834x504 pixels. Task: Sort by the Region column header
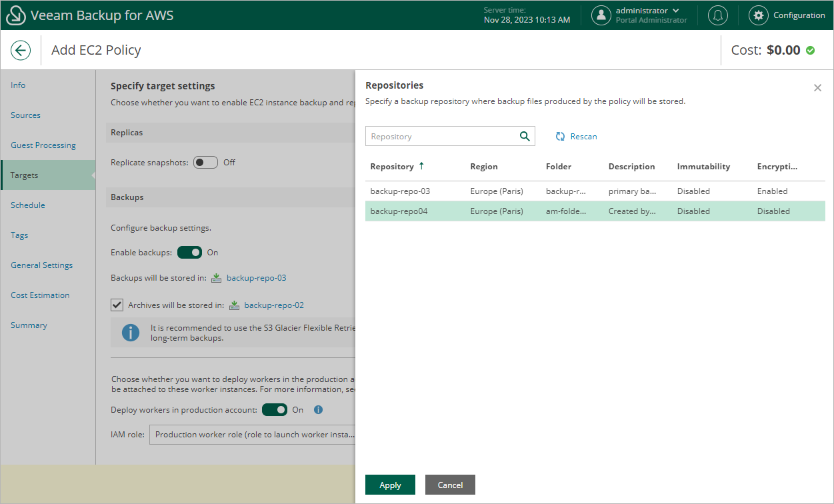(x=484, y=167)
